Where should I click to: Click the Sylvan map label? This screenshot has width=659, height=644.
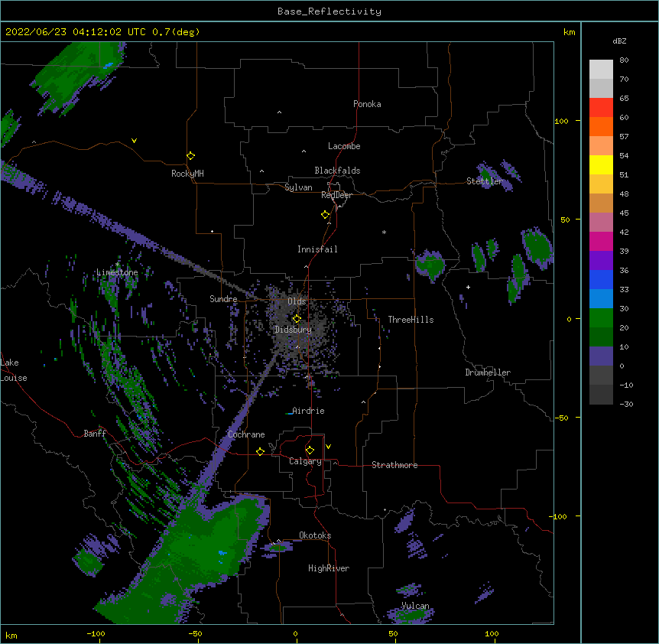point(298,187)
